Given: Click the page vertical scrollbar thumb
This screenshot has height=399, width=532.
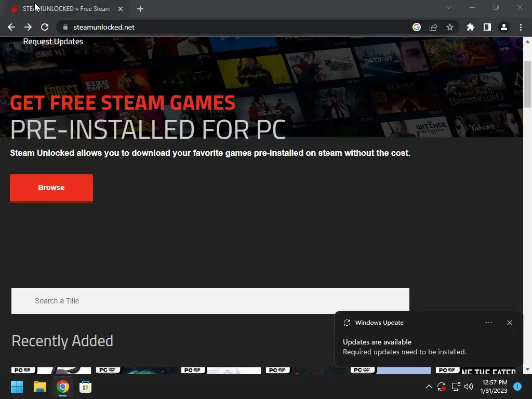Looking at the screenshot, I should (x=527, y=84).
